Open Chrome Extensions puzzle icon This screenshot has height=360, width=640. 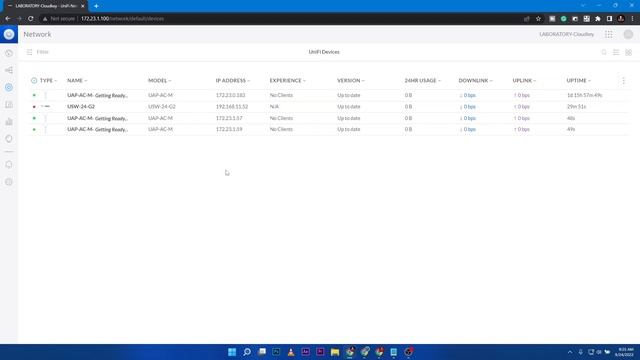[x=598, y=19]
